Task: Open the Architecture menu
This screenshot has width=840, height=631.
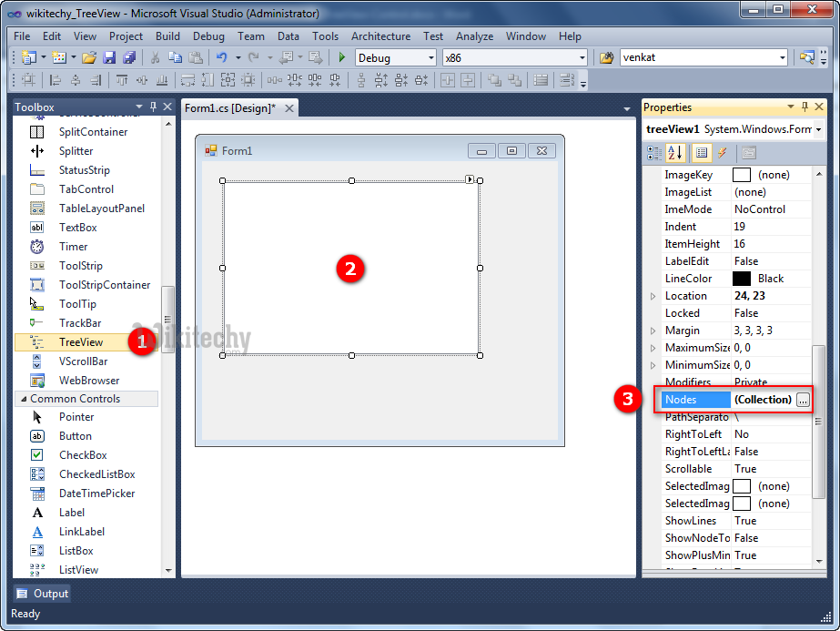Action: (381, 36)
